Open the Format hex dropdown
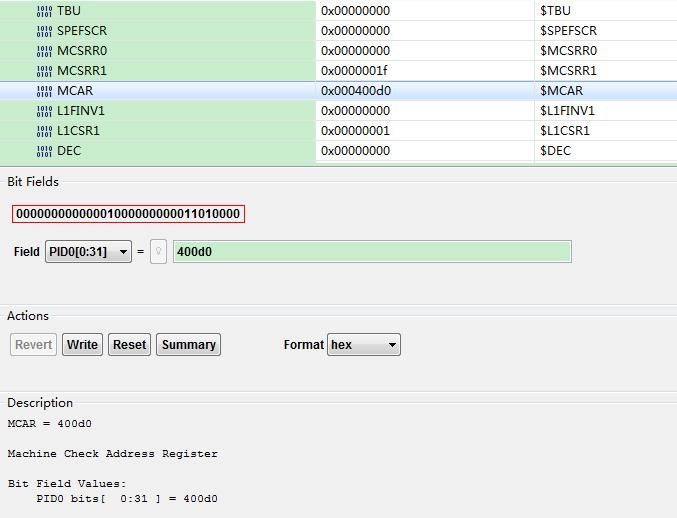This screenshot has height=518, width=677. click(x=364, y=344)
